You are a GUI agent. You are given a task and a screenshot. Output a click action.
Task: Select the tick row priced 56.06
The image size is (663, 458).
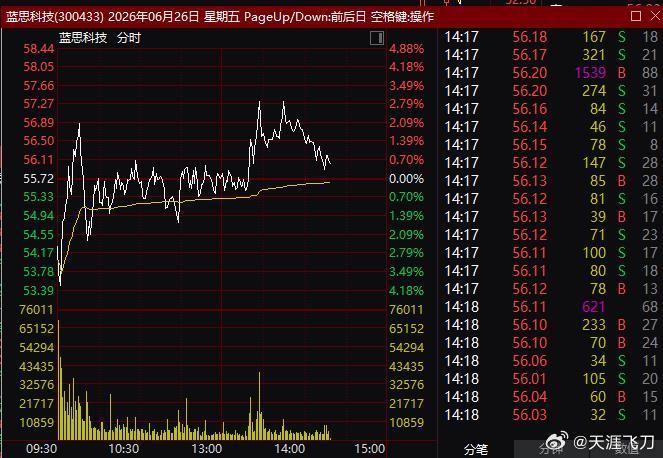[x=551, y=361]
